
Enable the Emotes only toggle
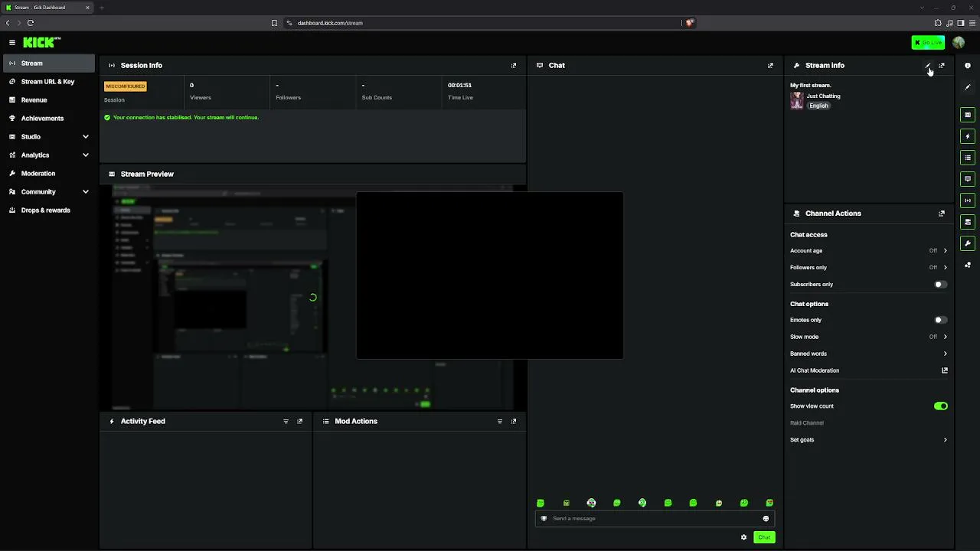(941, 320)
